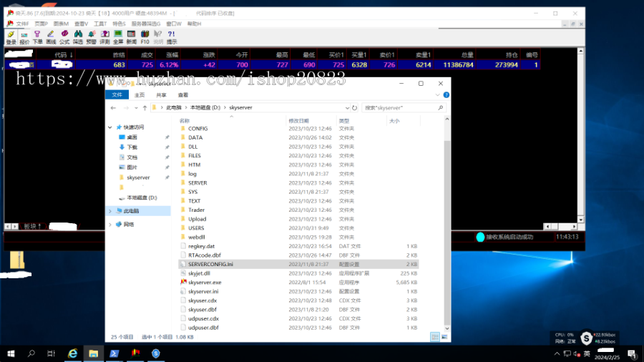Viewport: 644px width, 362px height.
Task: Click the F10 books toolbar icon
Action: click(145, 37)
